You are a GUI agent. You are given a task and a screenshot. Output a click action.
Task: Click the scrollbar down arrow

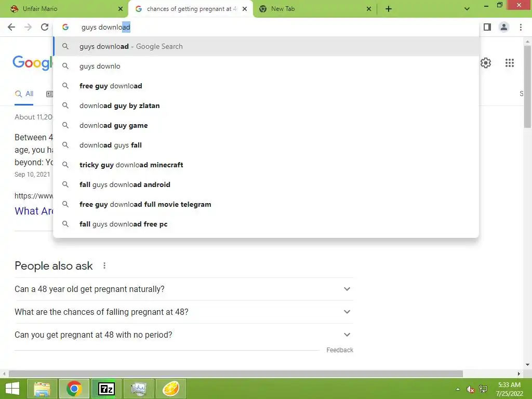click(x=527, y=365)
